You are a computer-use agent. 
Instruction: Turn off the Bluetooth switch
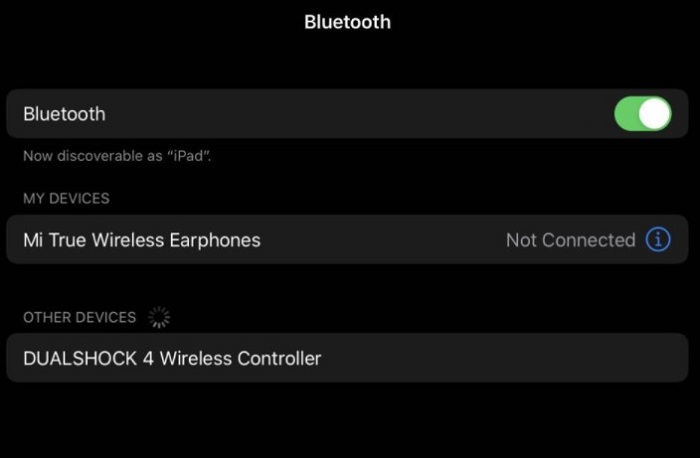pyautogui.click(x=643, y=114)
